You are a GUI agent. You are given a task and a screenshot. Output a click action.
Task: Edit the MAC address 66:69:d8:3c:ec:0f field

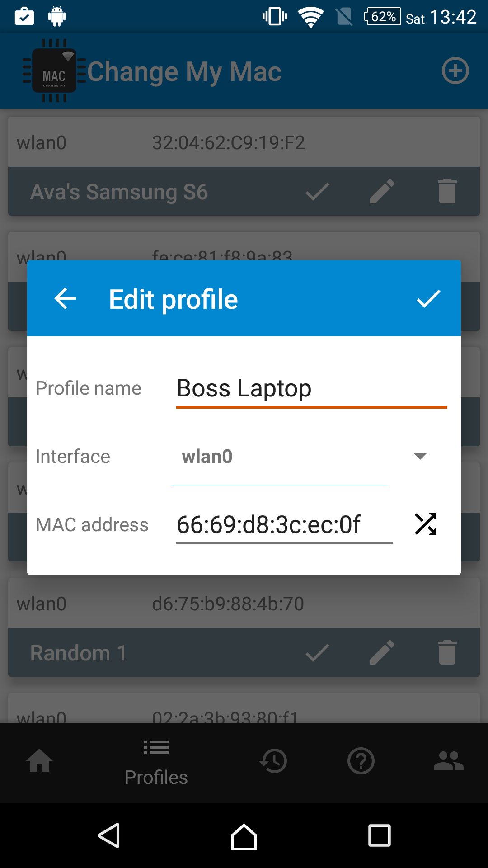point(283,524)
